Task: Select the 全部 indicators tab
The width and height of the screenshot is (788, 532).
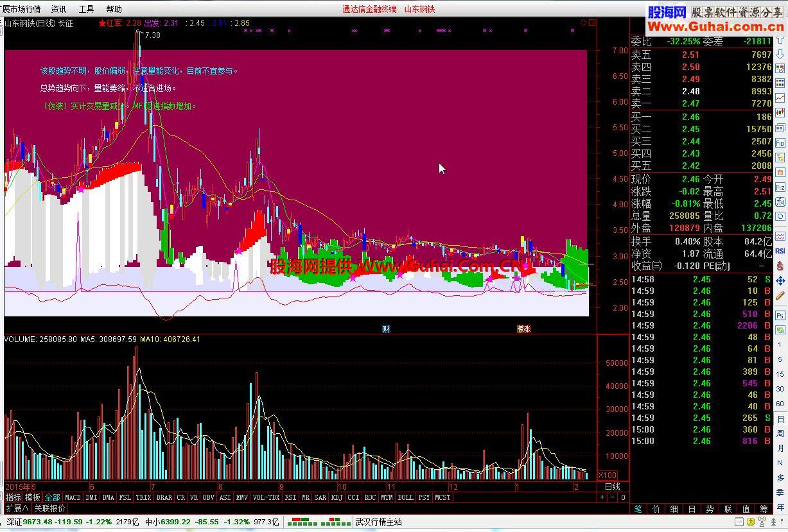Action: pyautogui.click(x=52, y=497)
